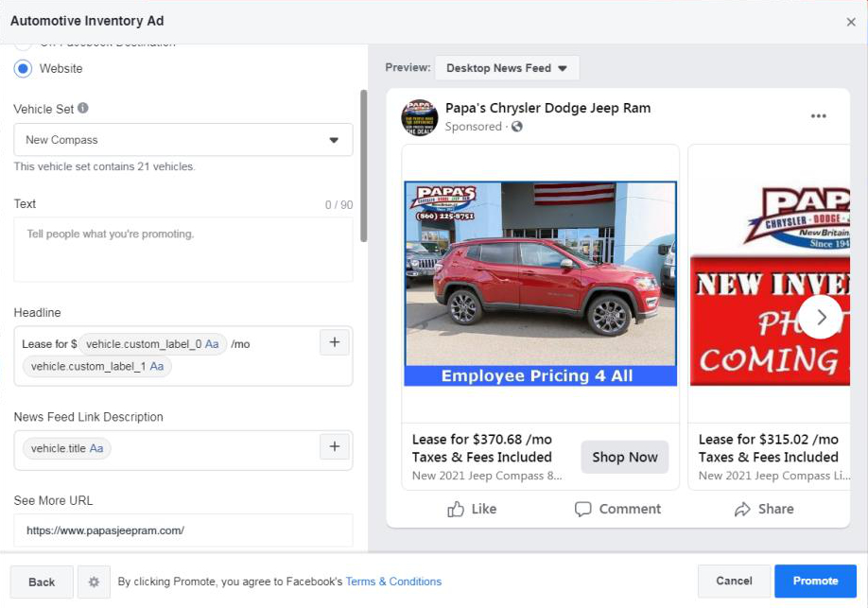
Task: Click the 'Lease for $370.68 /mo' headline text
Action: [481, 439]
